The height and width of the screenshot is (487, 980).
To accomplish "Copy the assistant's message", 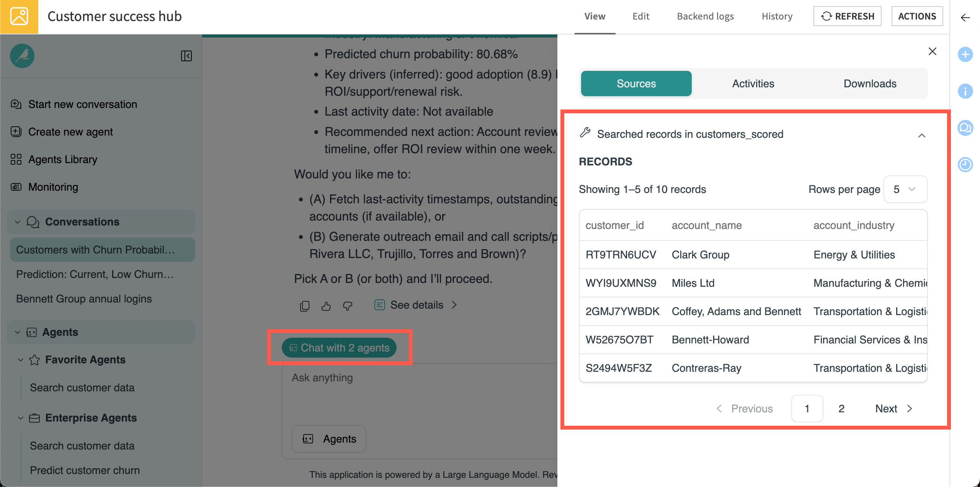I will point(304,305).
